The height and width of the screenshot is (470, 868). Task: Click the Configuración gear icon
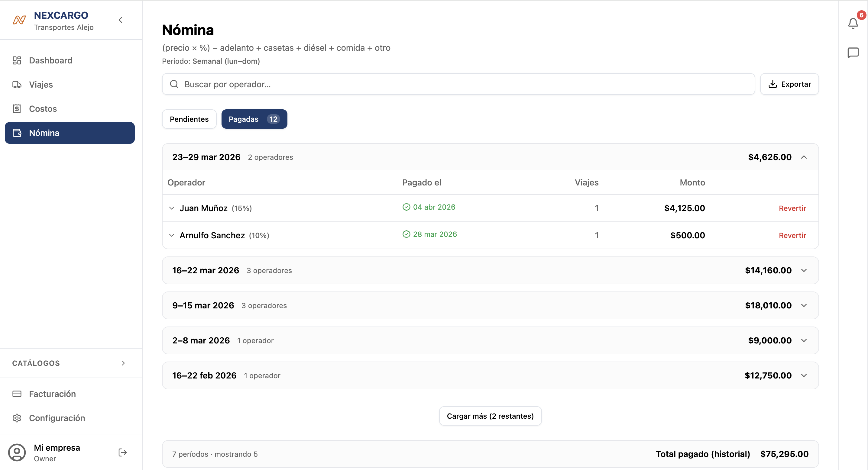17,418
